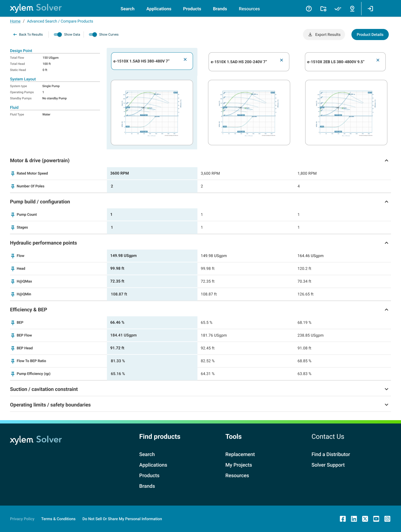The width and height of the screenshot is (401, 532).
Task: Remove e-1510X 1.5AD HS 200-240V product card
Action: pos(282,60)
